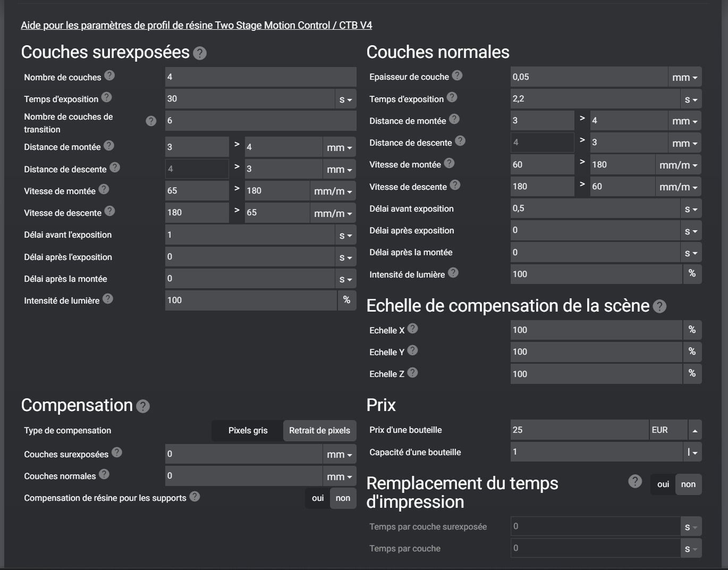The height and width of the screenshot is (570, 728).
Task: Show help for normales Intensité de lumière
Action: (x=453, y=273)
